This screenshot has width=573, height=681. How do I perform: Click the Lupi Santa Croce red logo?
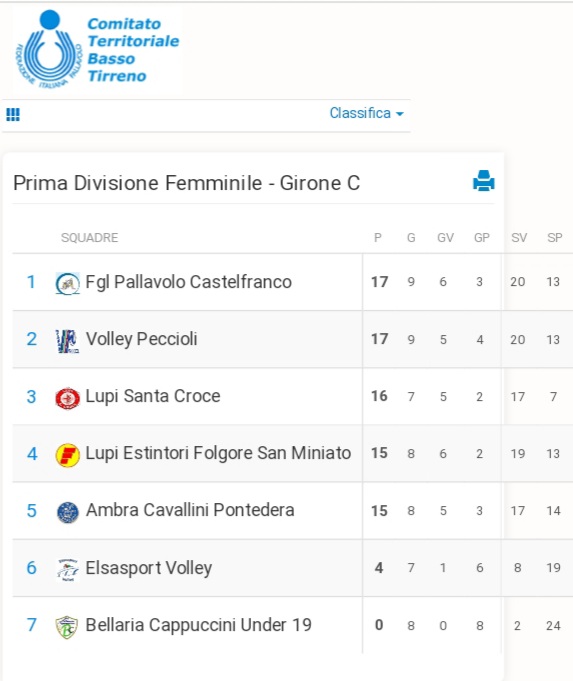pyautogui.click(x=67, y=398)
